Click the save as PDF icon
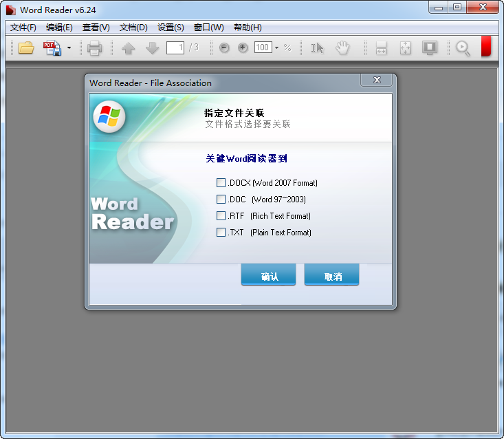 52,48
